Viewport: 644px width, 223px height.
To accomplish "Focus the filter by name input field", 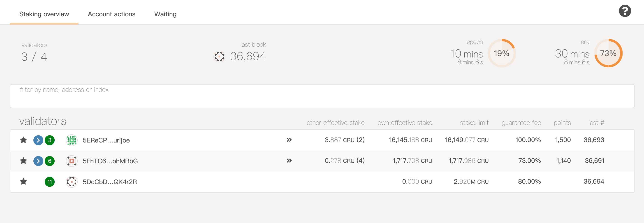I will coord(322,96).
